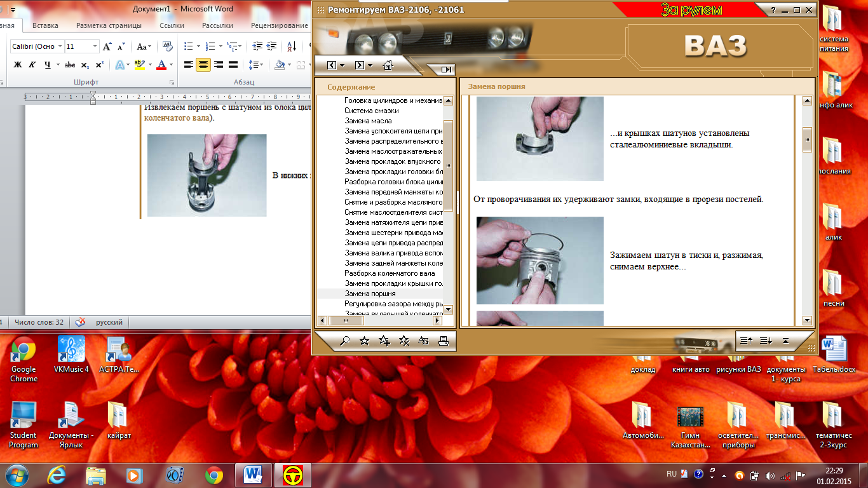Viewport: 868px width, 488px height.
Task: Align text right in Word
Action: [x=219, y=65]
